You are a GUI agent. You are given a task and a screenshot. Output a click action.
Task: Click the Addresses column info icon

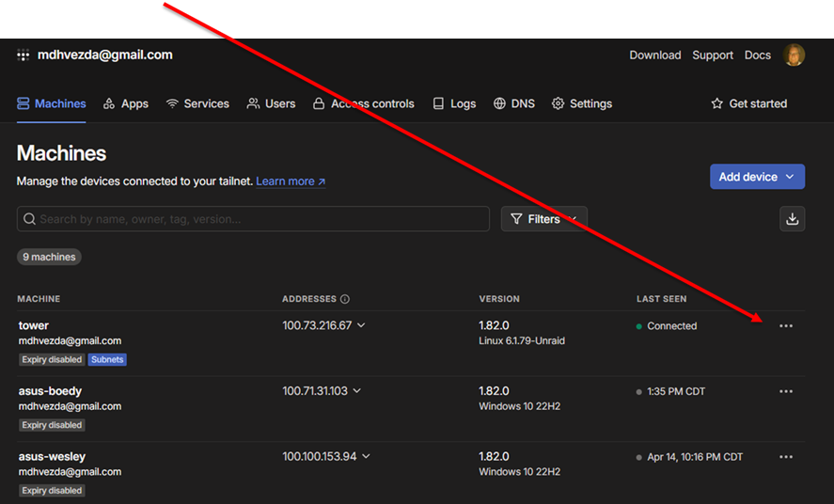tap(345, 299)
